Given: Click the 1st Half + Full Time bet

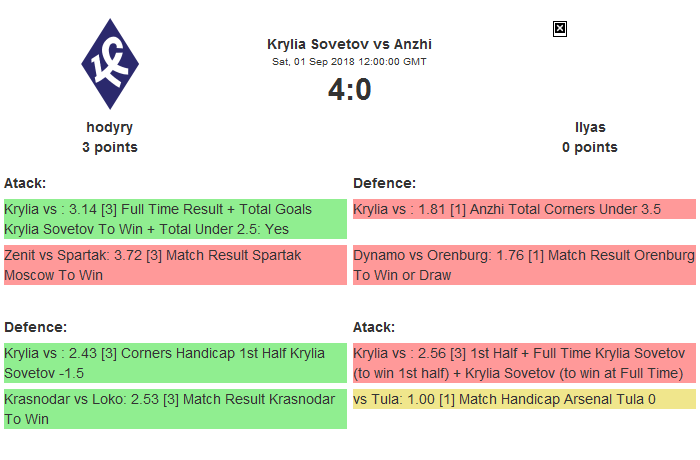Looking at the screenshot, I should [x=523, y=362].
